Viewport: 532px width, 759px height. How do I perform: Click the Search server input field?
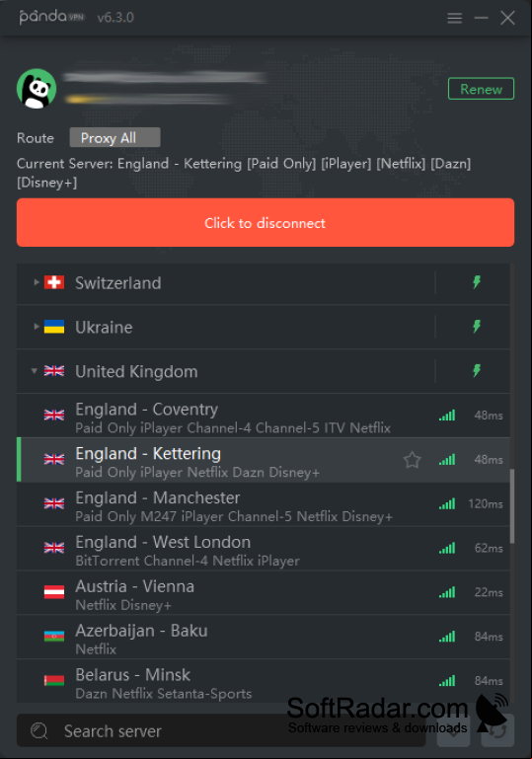tap(221, 730)
